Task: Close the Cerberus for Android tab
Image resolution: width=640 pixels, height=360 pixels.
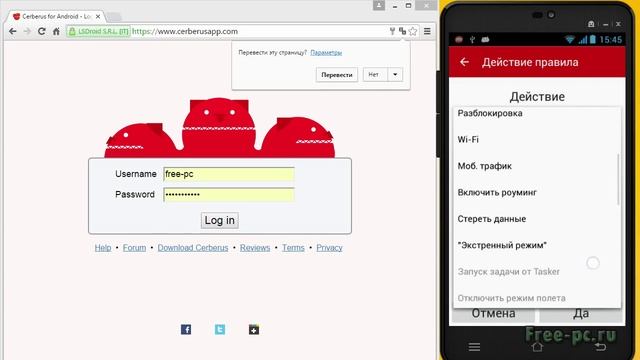Action: coord(98,17)
